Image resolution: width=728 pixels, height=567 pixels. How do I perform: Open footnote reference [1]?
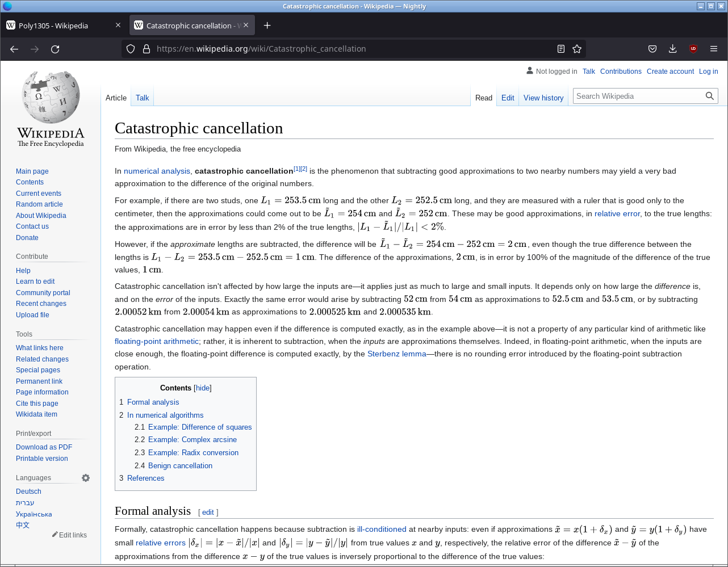coord(297,169)
